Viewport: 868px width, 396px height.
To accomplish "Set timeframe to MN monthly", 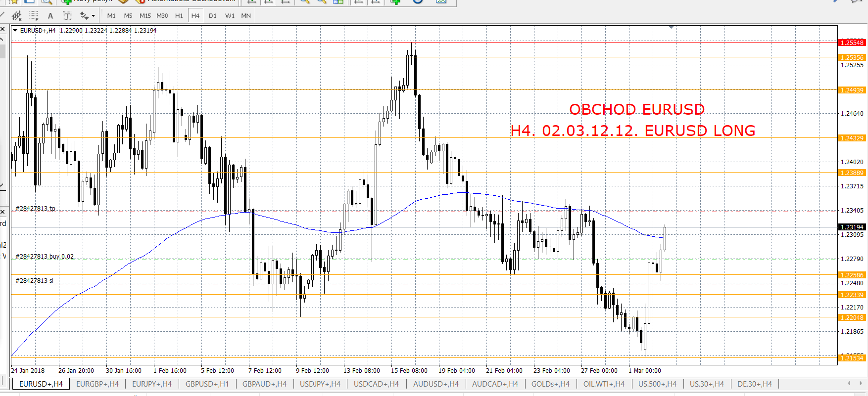I will (x=246, y=16).
